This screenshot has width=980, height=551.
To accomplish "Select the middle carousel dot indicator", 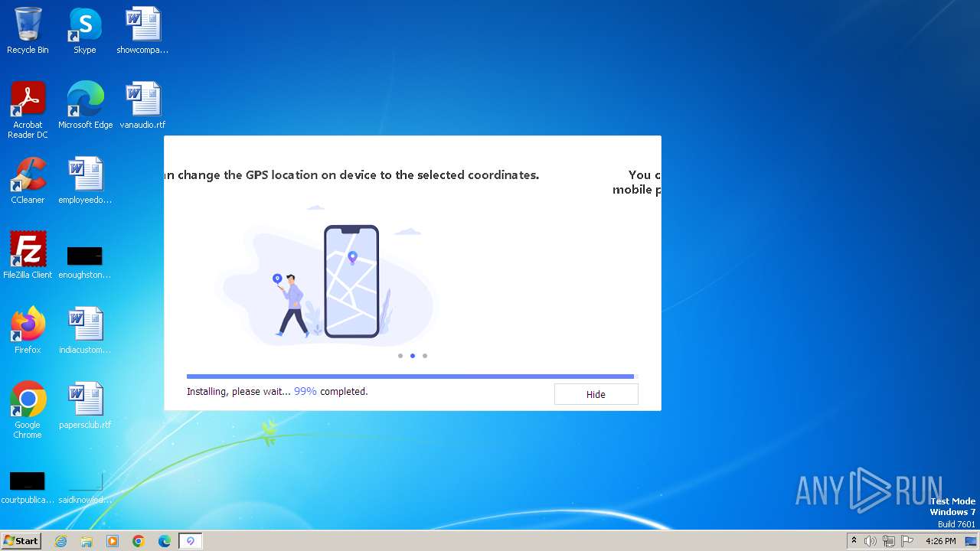I will tap(413, 356).
